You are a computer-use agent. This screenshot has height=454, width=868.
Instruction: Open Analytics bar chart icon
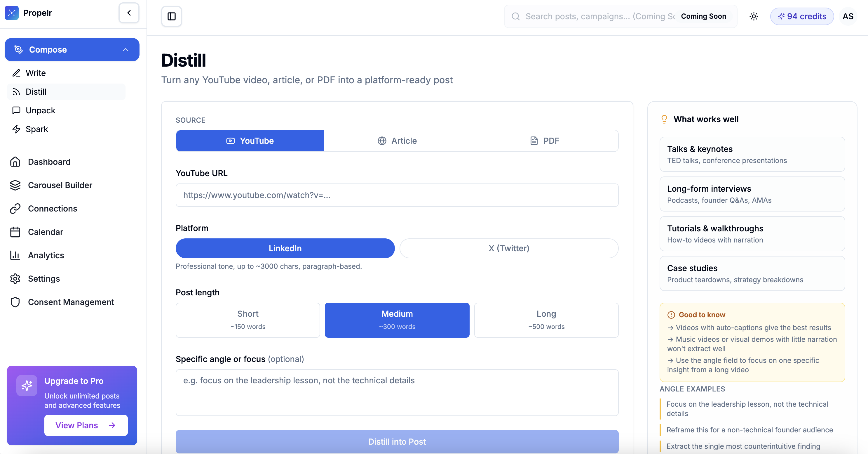point(15,255)
